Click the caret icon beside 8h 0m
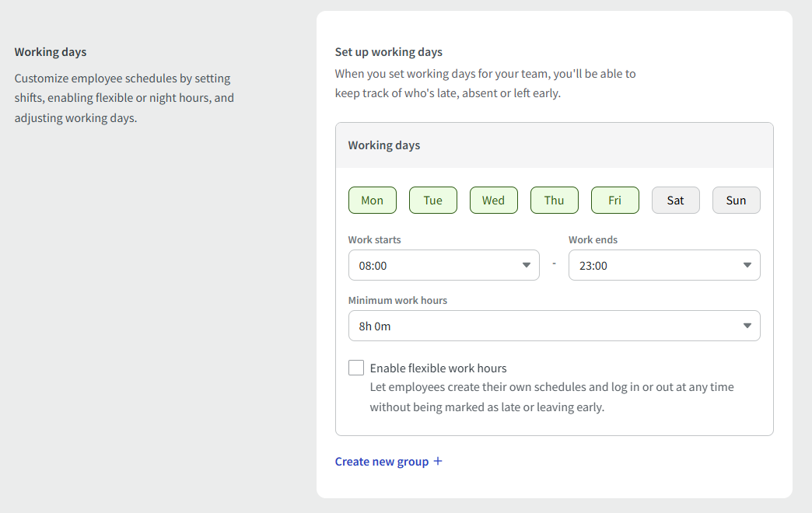812x513 pixels. click(x=747, y=326)
